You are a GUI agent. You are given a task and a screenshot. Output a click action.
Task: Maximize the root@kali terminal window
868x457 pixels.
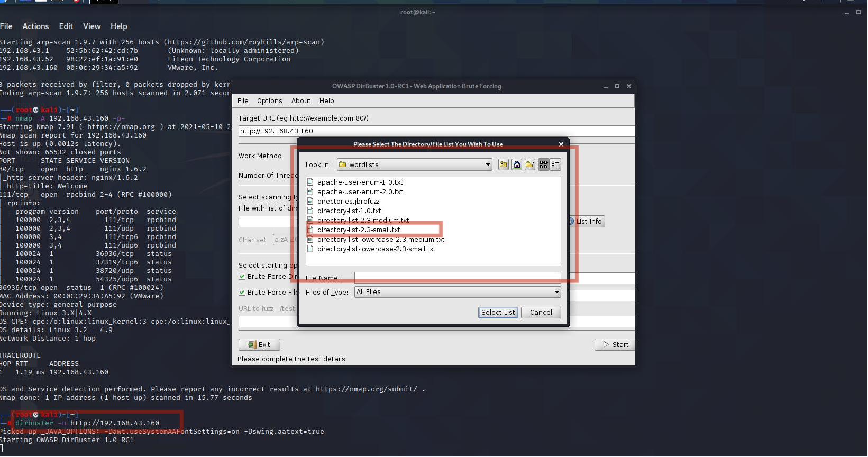click(858, 12)
